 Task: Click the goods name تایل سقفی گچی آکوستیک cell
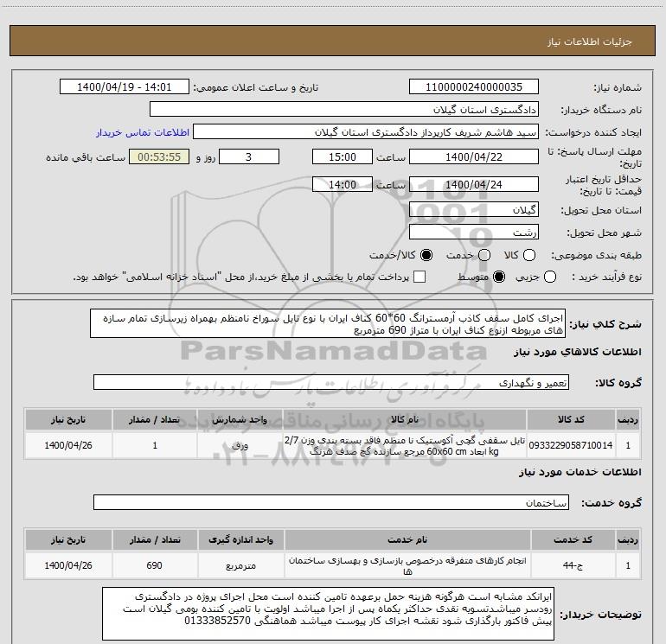coord(405,445)
